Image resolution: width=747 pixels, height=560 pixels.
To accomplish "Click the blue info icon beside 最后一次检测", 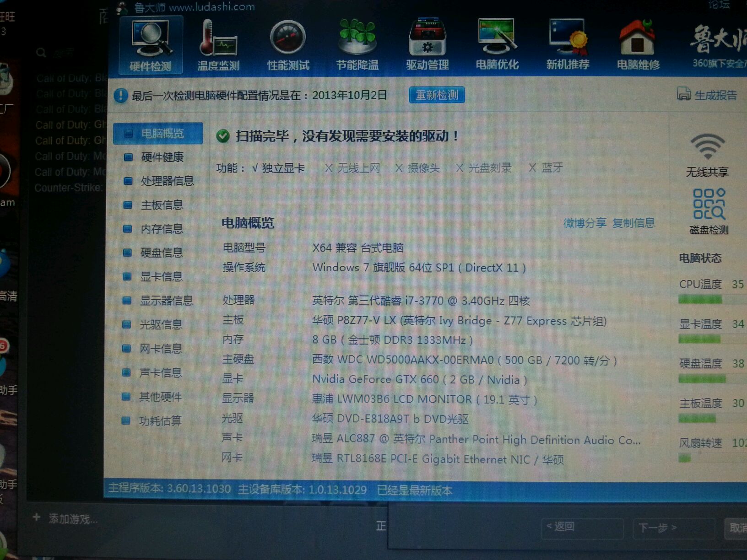I will (120, 95).
